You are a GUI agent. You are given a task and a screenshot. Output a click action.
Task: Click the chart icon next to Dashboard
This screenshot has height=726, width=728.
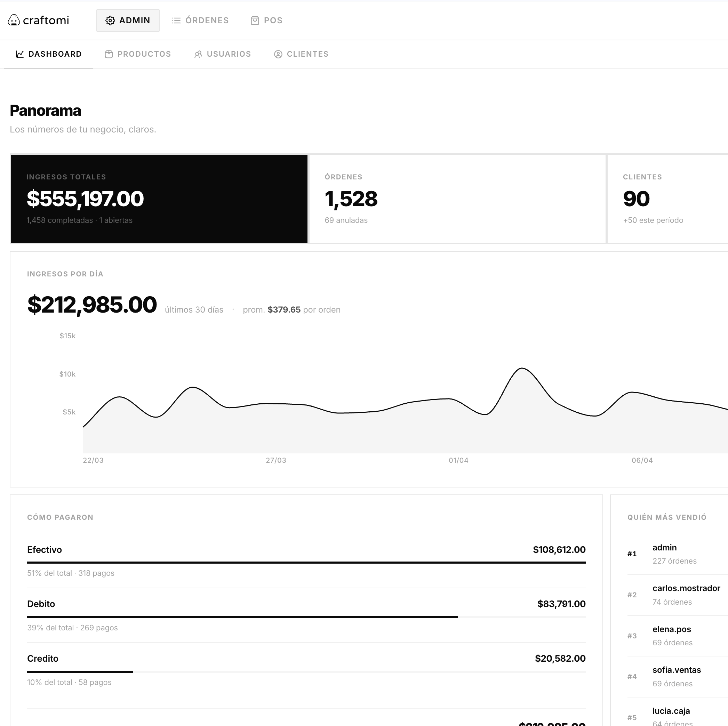click(x=19, y=54)
